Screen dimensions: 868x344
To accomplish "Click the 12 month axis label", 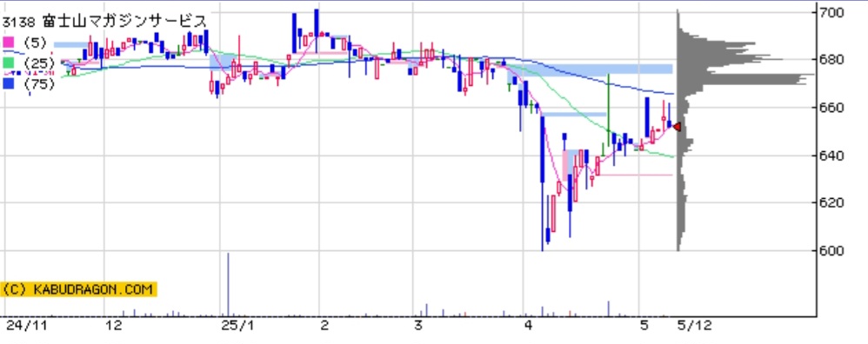I will point(113,326).
